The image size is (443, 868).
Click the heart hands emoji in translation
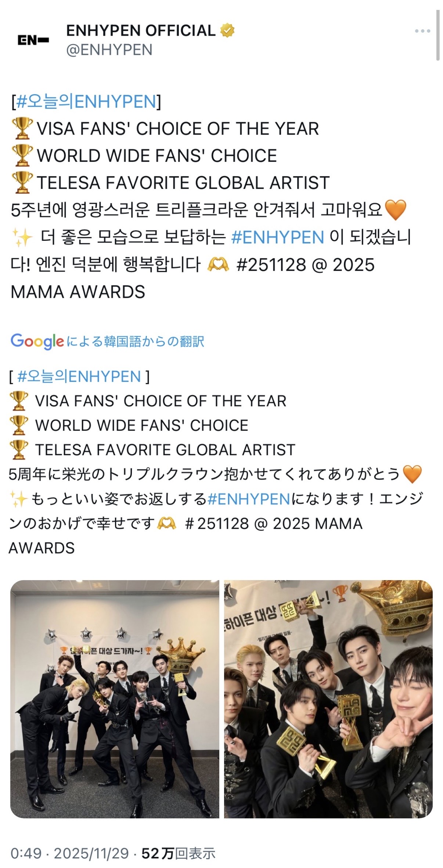[x=166, y=524]
